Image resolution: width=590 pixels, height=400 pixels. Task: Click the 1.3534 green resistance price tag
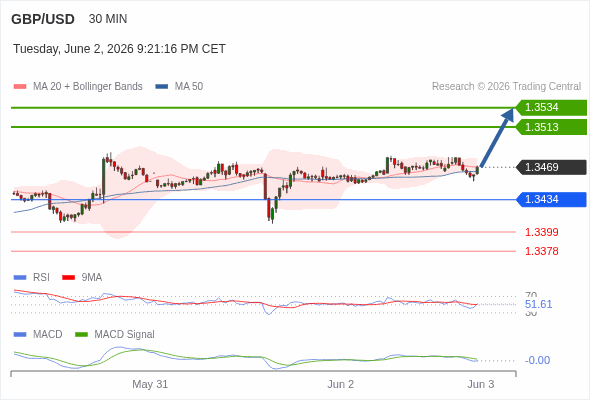(551, 108)
